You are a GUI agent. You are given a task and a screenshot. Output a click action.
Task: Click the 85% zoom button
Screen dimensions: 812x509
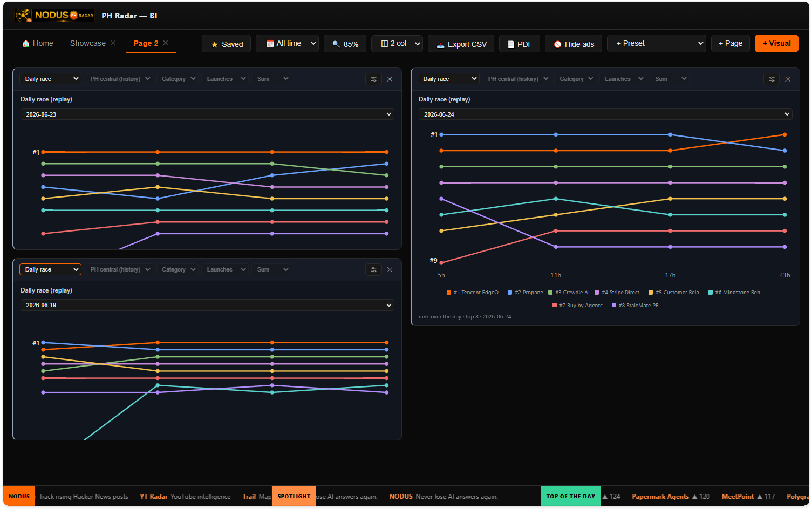click(x=345, y=44)
